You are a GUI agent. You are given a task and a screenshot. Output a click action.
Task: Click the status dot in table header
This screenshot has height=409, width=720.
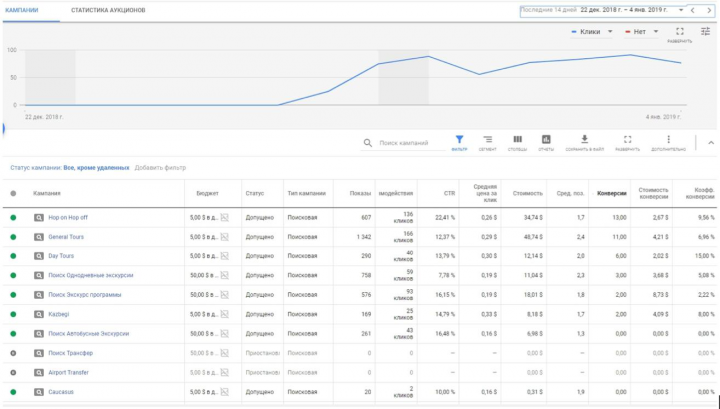tap(13, 193)
